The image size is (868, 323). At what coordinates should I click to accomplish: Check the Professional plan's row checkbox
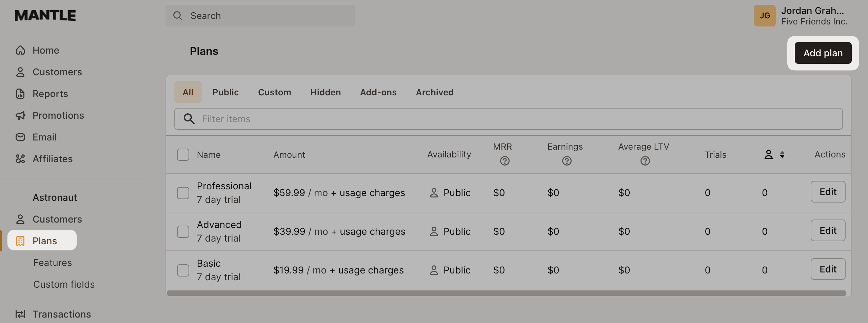coord(183,192)
